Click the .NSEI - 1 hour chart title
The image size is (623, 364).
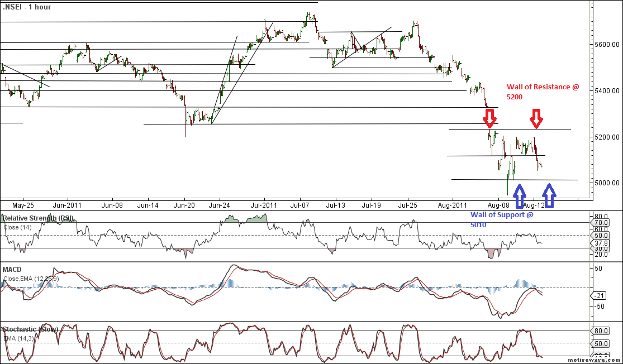[26, 7]
